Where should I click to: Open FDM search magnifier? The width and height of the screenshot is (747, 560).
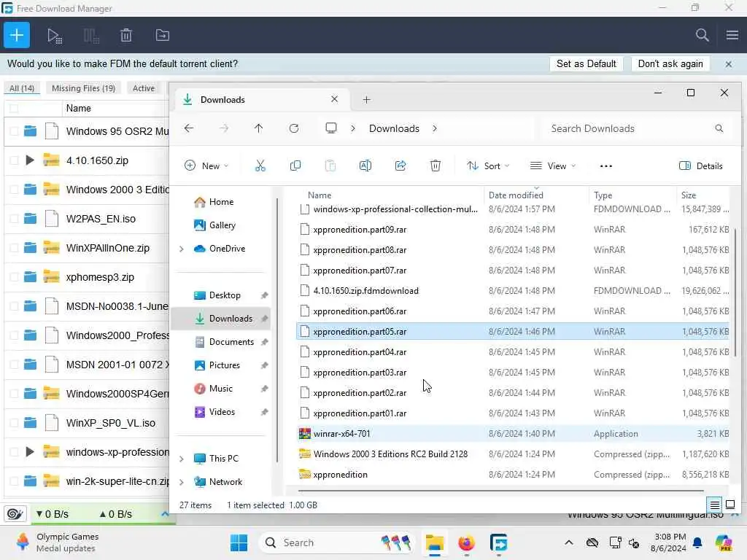coord(702,35)
